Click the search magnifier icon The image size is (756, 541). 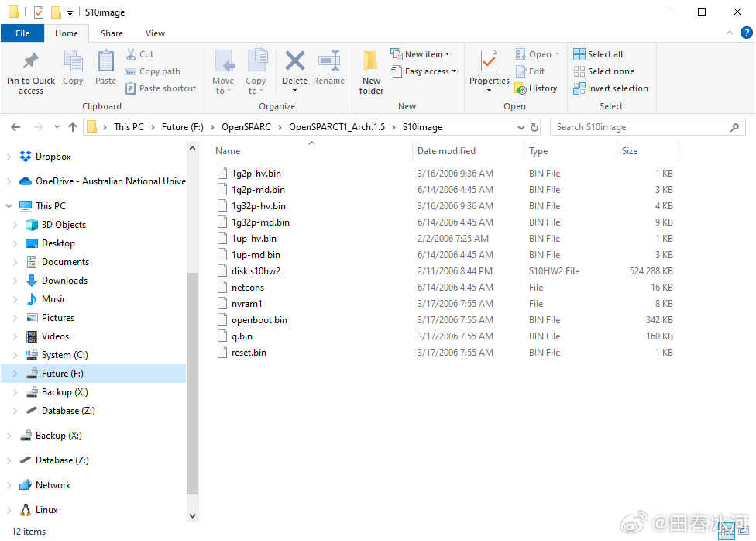tap(734, 127)
